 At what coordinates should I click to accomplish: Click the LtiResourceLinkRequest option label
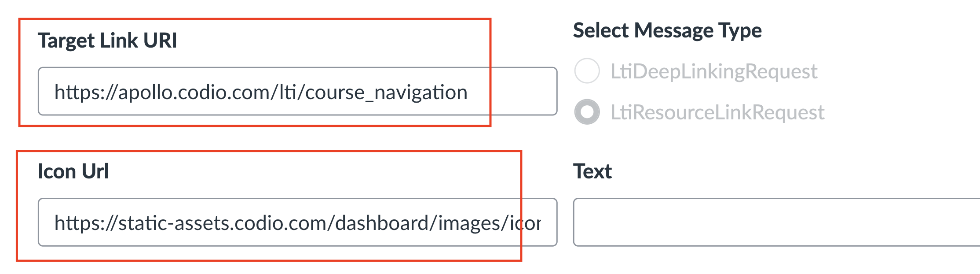[717, 112]
